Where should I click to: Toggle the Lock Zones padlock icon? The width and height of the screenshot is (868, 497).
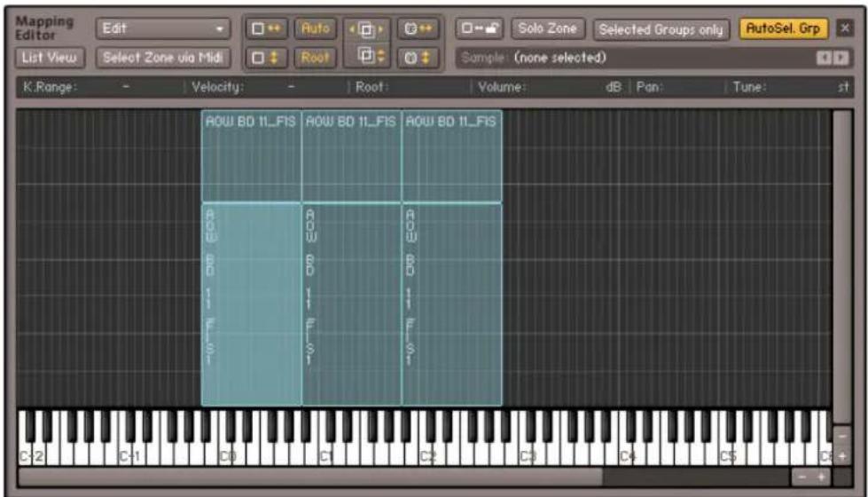[x=480, y=28]
